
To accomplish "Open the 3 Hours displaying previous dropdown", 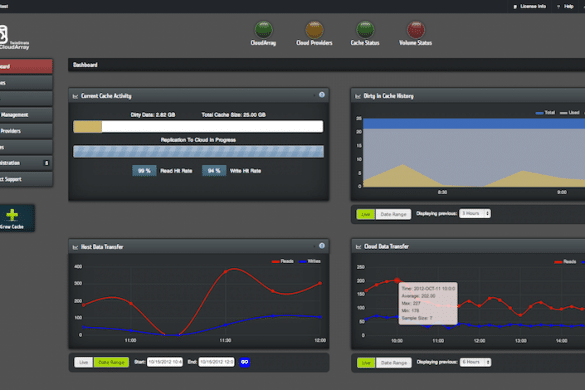I will 475,213.
